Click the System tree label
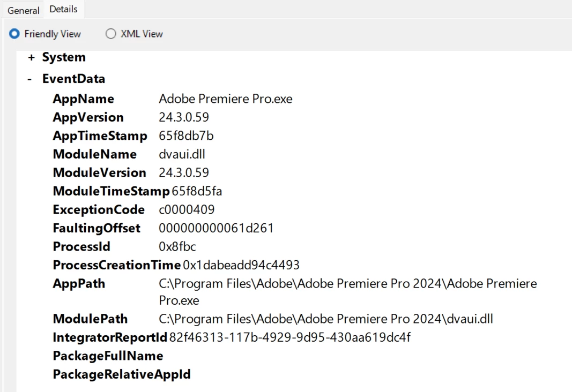The image size is (572, 392). coord(64,57)
